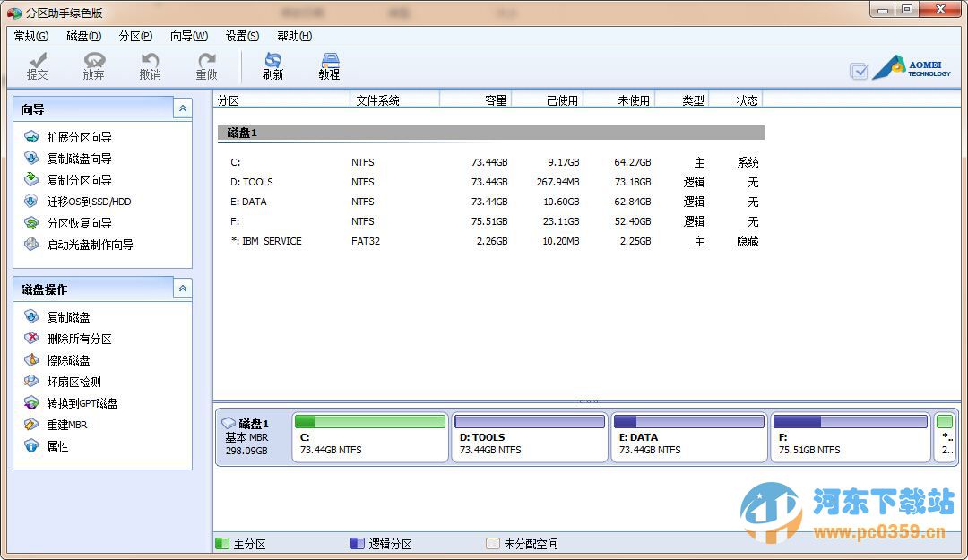Click F: 75.51GB block in disk map
968x560 pixels.
(851, 437)
